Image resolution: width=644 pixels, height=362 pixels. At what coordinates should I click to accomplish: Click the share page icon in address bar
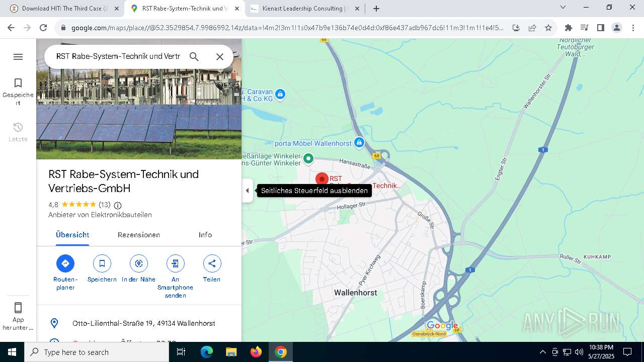532,28
